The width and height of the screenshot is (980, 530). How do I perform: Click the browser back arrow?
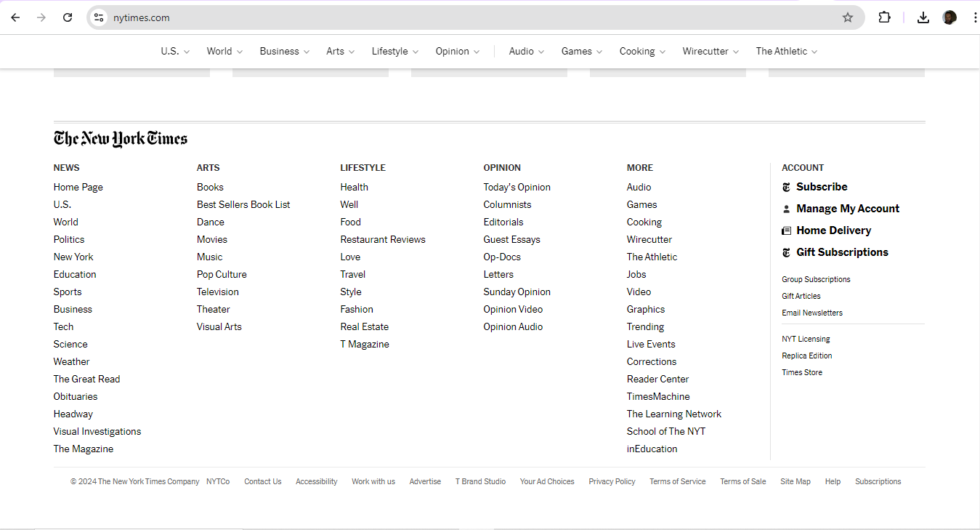[x=15, y=17]
